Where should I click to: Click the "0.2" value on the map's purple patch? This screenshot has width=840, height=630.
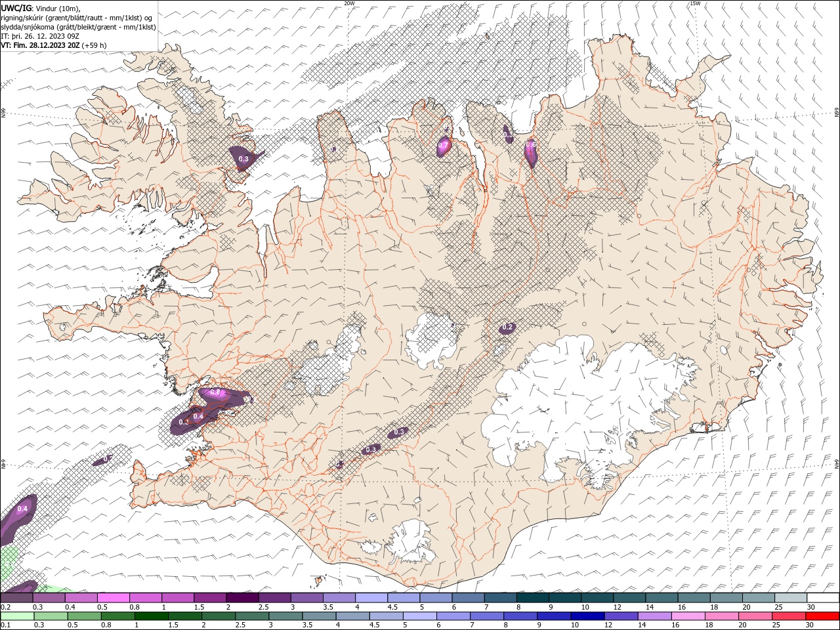507,327
